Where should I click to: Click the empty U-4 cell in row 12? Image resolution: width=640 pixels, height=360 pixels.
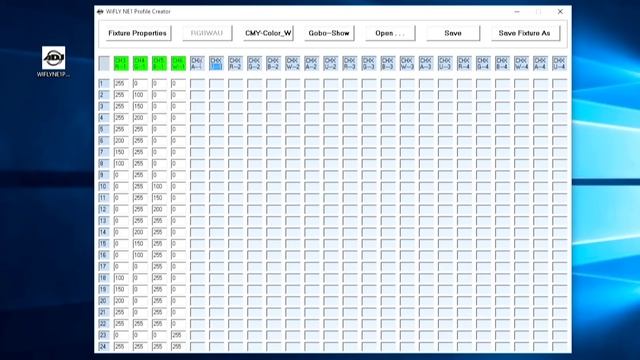[559, 209]
